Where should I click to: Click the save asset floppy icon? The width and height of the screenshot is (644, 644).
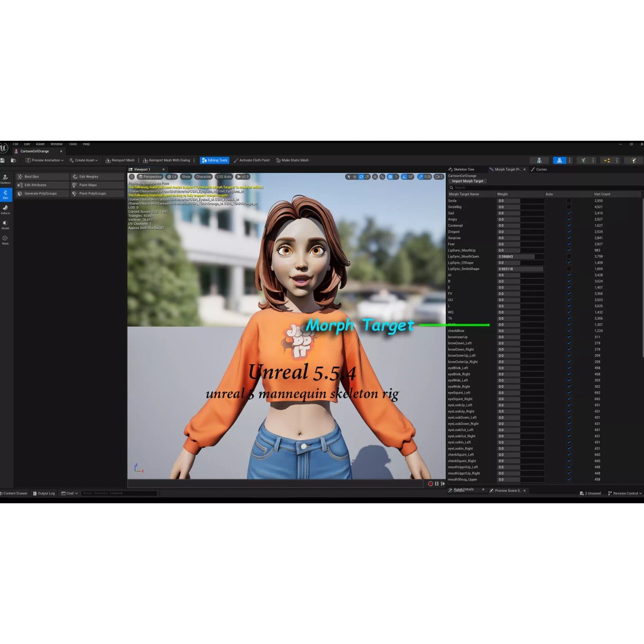tap(3, 160)
